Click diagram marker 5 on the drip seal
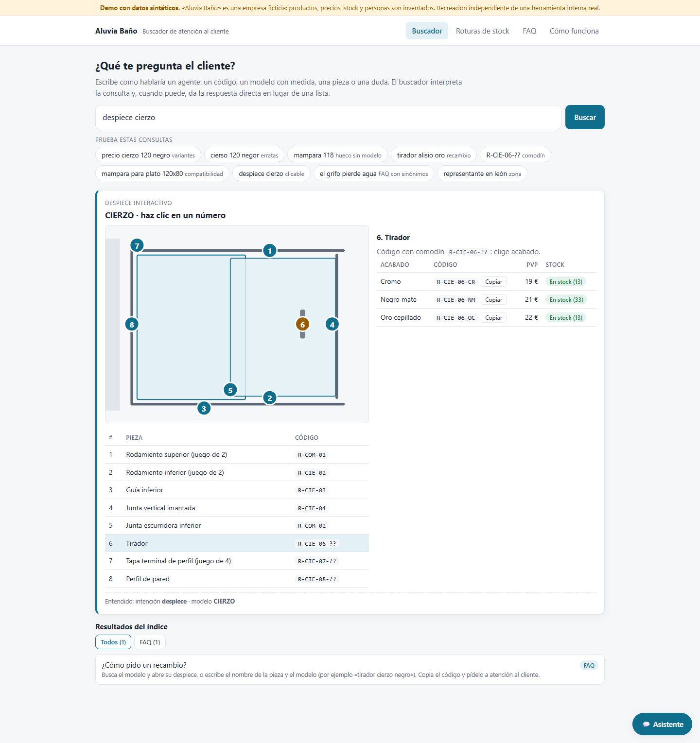 coord(230,390)
